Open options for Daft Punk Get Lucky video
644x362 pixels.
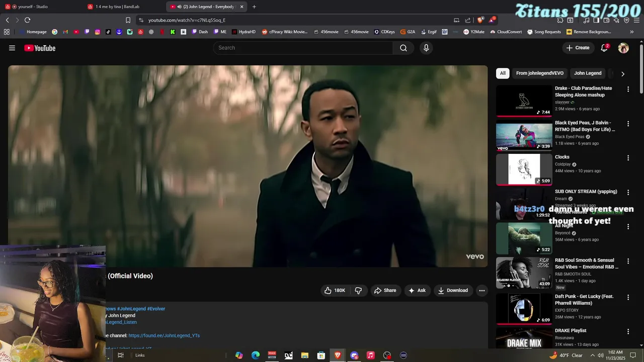[x=628, y=297]
